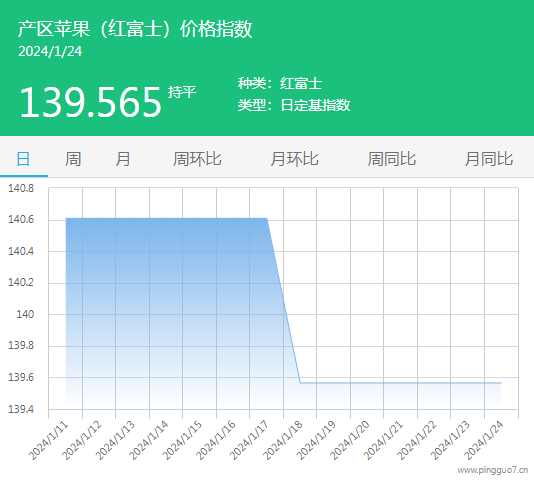
Task: Open the 月同比 tab
Action: [x=489, y=159]
